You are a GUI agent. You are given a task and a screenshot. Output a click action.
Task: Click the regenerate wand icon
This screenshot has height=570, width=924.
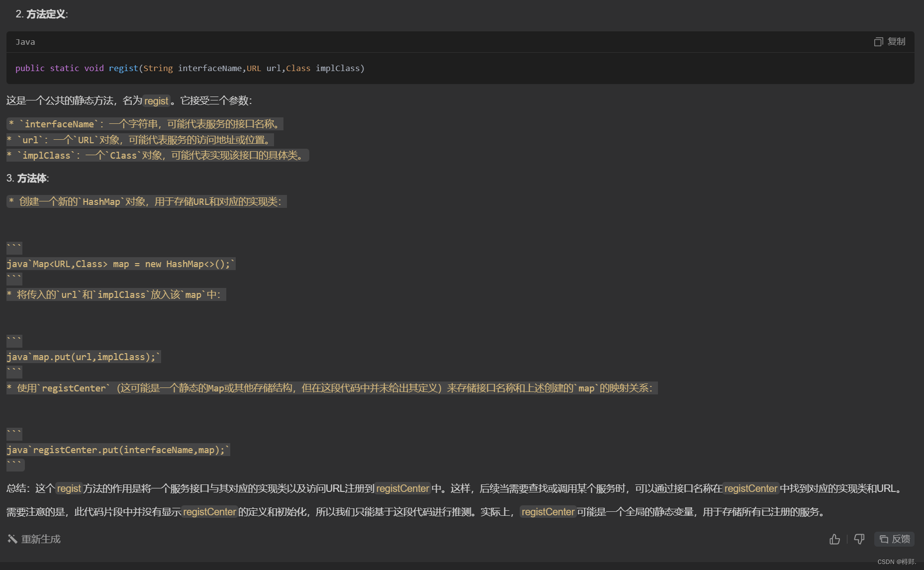[x=12, y=539]
